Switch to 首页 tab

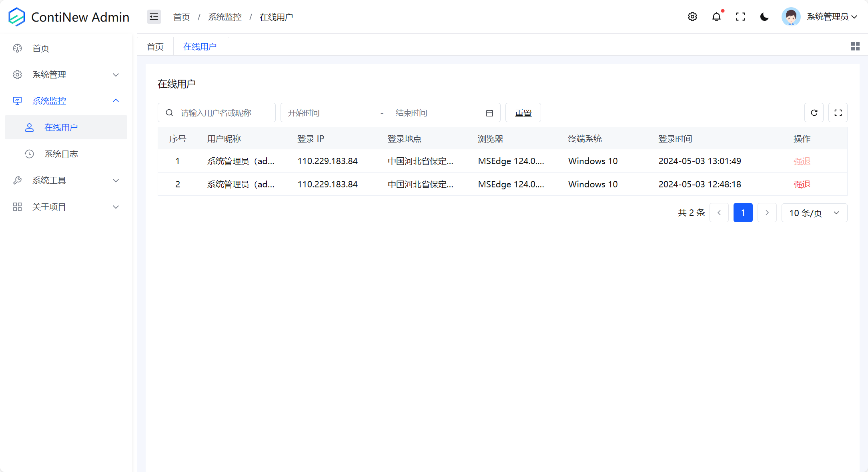click(155, 47)
